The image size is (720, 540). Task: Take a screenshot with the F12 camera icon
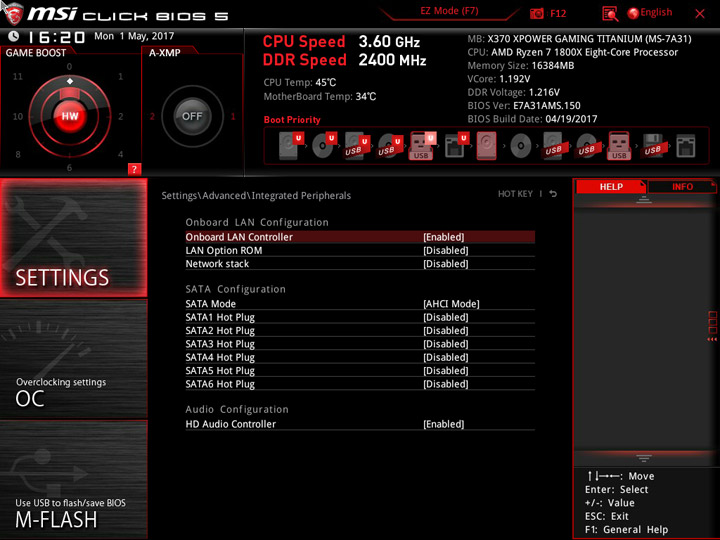pyautogui.click(x=536, y=13)
